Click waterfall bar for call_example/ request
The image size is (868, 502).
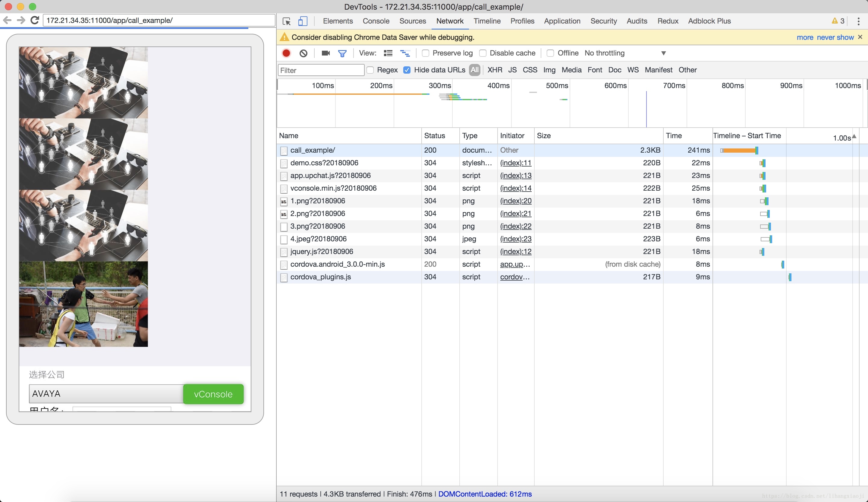739,150
